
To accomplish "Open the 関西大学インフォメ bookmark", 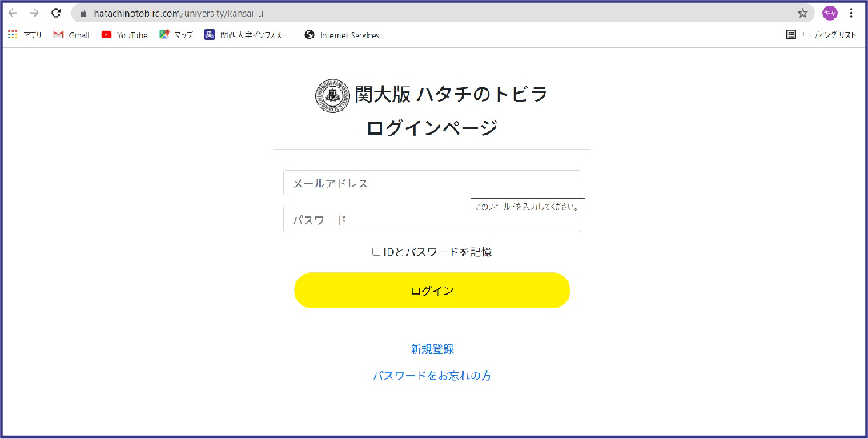I will click(x=248, y=35).
